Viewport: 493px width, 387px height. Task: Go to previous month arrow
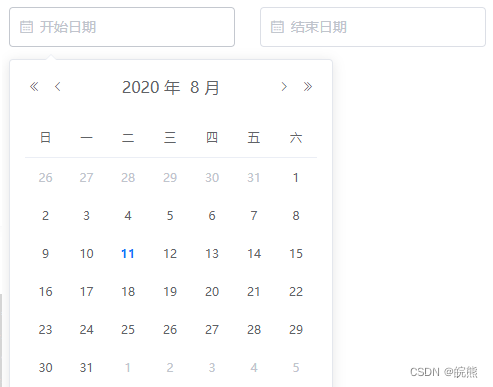click(58, 87)
